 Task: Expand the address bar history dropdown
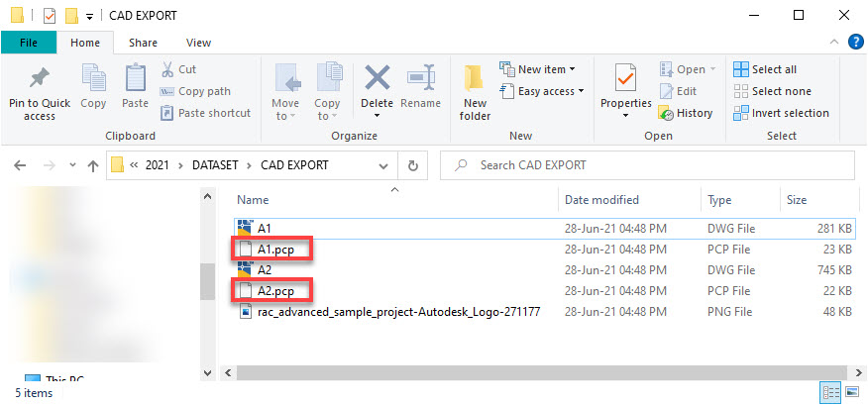point(383,165)
